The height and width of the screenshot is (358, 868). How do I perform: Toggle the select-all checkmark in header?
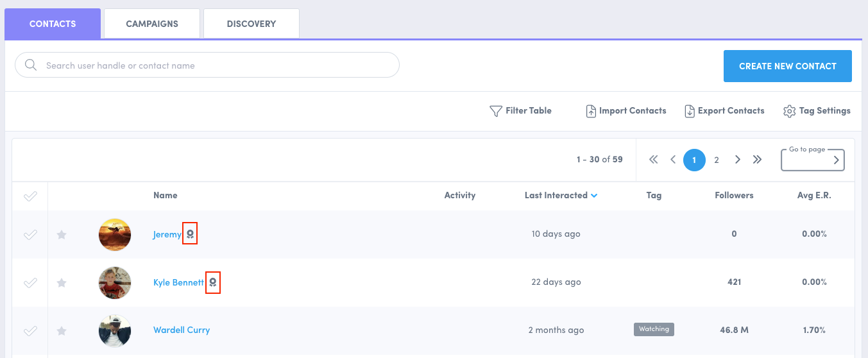click(30, 196)
